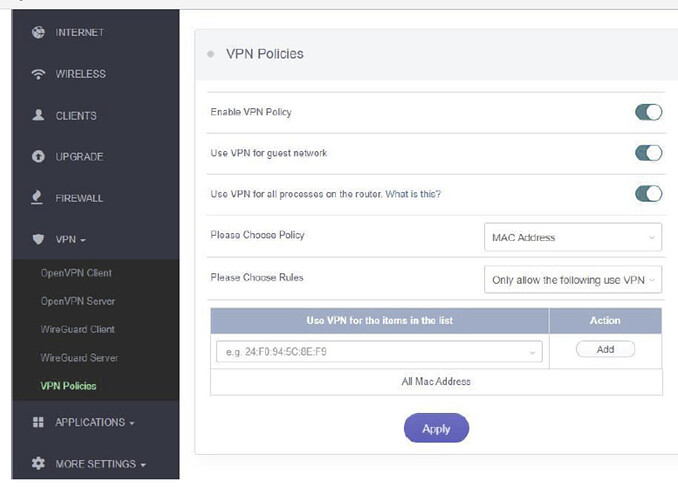Disable Use VPN for guest network

tap(648, 153)
